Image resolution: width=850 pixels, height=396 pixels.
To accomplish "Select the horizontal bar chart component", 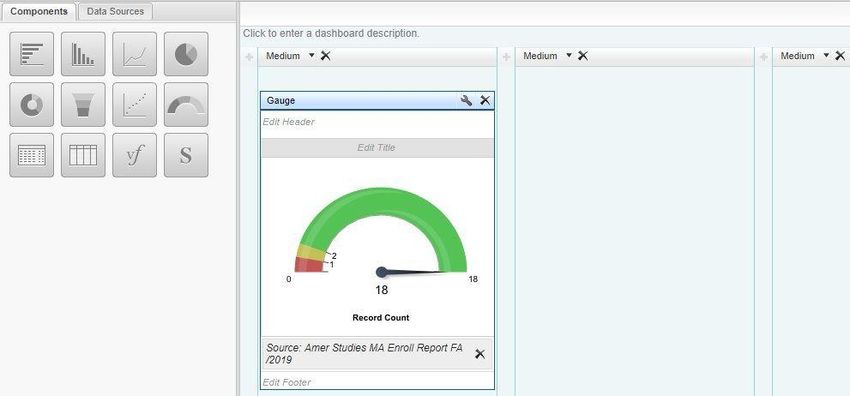I will pyautogui.click(x=31, y=54).
